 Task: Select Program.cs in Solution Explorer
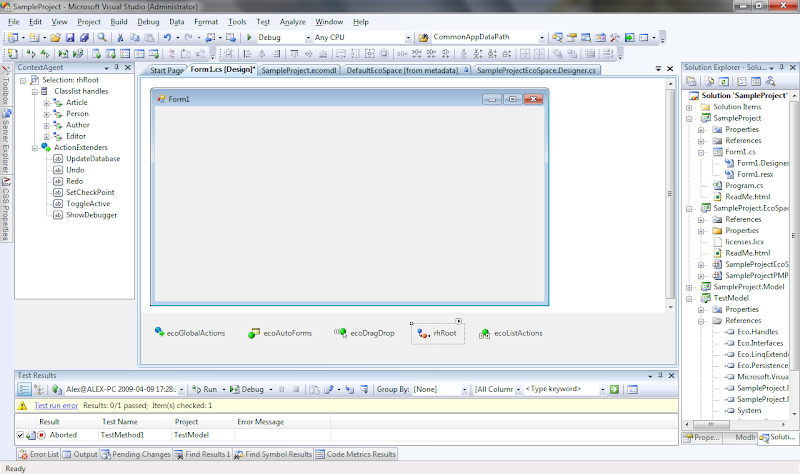744,186
